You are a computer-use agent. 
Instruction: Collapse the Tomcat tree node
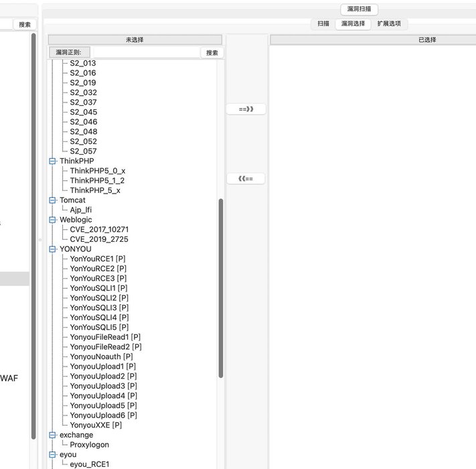pyautogui.click(x=53, y=200)
